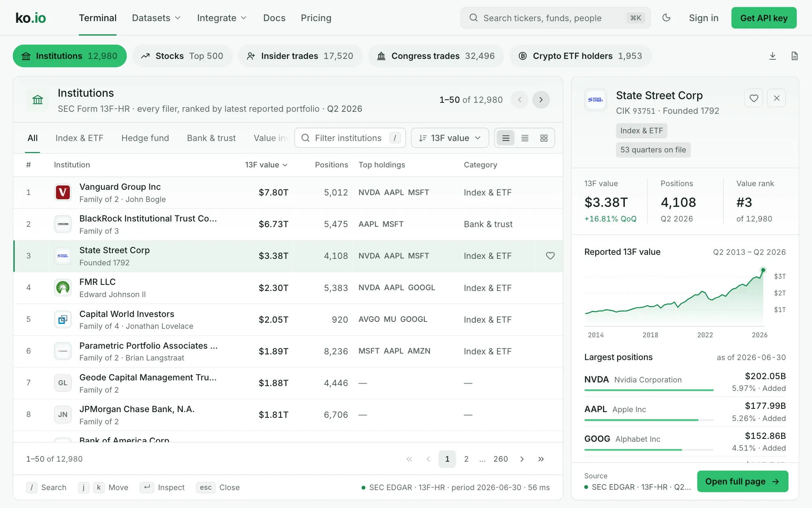Click the AAPL position allocation bar
The height and width of the screenshot is (508, 812).
649,420
